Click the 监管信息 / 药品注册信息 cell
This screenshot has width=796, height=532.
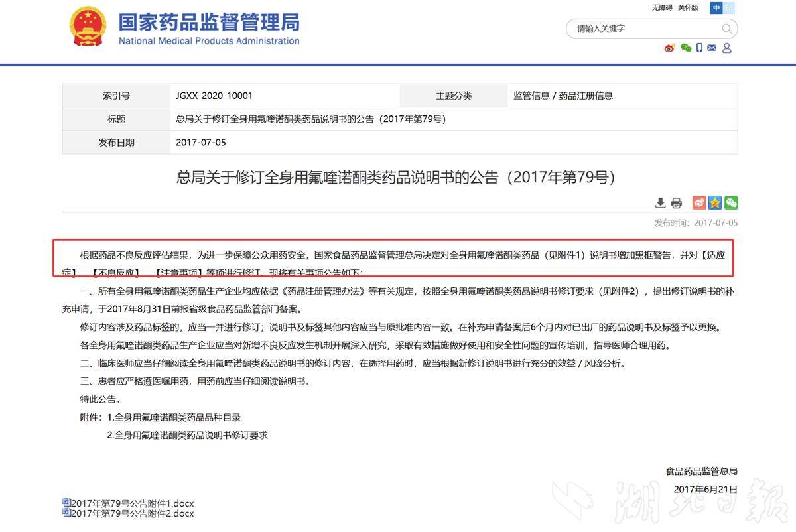click(563, 96)
